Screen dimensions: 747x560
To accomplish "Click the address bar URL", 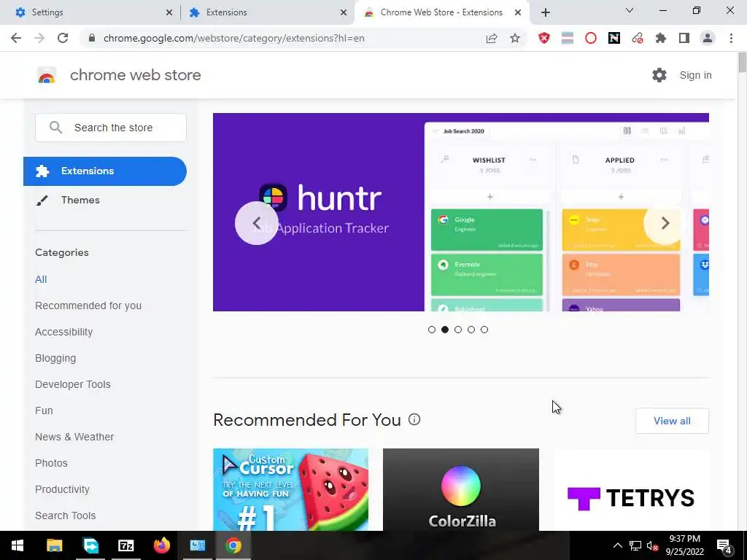I will (x=234, y=38).
